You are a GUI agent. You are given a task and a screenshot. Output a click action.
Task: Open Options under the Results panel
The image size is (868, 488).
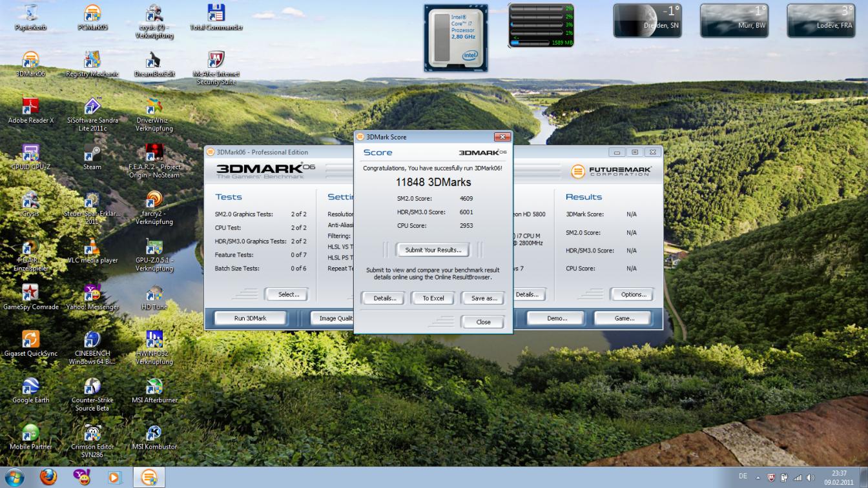point(633,294)
